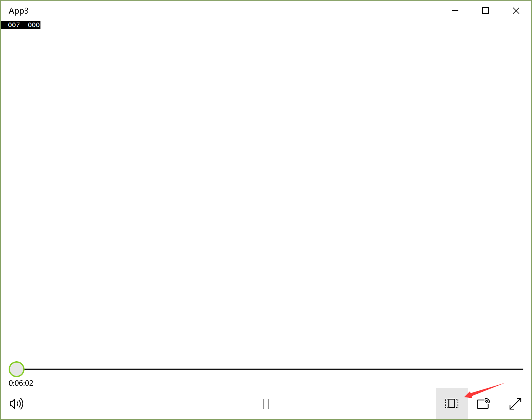Mute audio using the speaker volume icon
Screen dimensions: 532x420
(17, 404)
